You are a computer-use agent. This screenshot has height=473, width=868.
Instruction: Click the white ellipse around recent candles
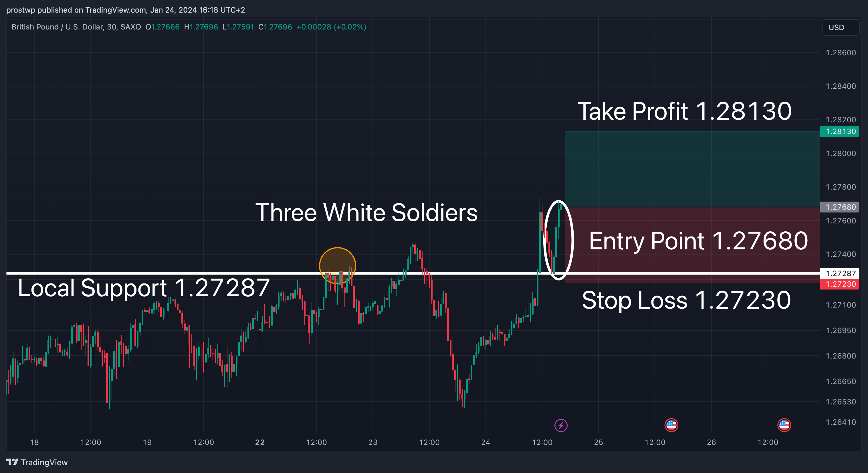pyautogui.click(x=558, y=240)
